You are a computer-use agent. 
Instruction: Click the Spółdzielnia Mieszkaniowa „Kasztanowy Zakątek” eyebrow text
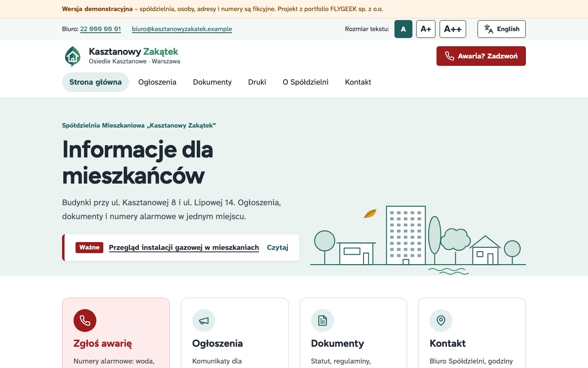coord(139,126)
